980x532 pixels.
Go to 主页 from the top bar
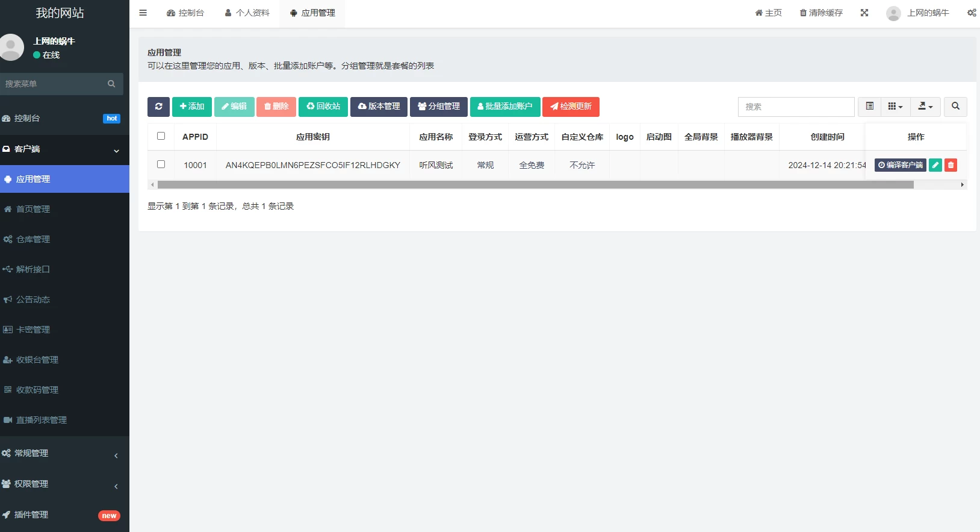point(769,13)
